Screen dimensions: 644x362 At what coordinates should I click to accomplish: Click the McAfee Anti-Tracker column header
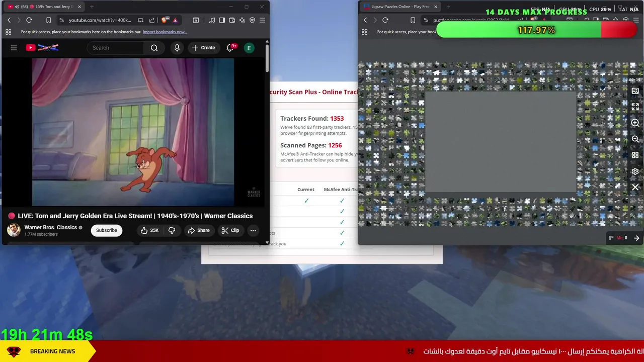coord(341,190)
